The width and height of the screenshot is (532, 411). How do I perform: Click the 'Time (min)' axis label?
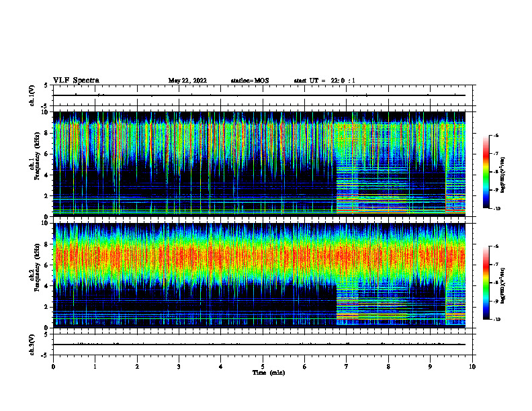pyautogui.click(x=269, y=373)
